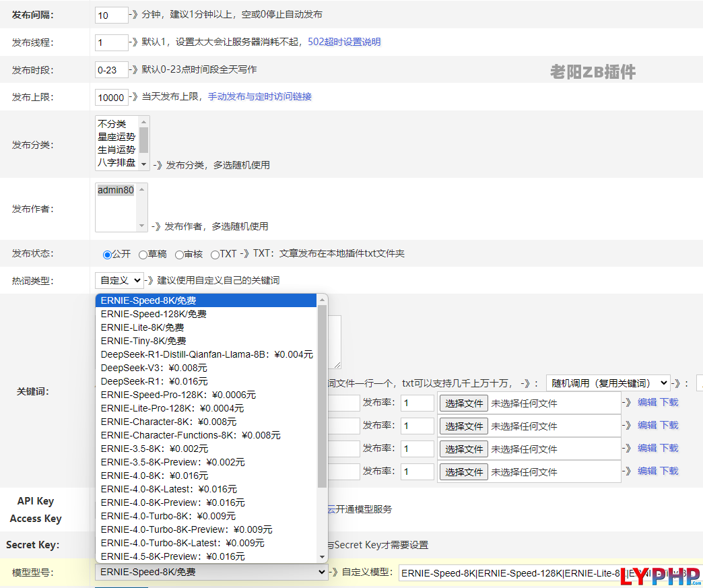Open the 502超时设置说明 link
The width and height of the screenshot is (703, 588).
tap(344, 42)
